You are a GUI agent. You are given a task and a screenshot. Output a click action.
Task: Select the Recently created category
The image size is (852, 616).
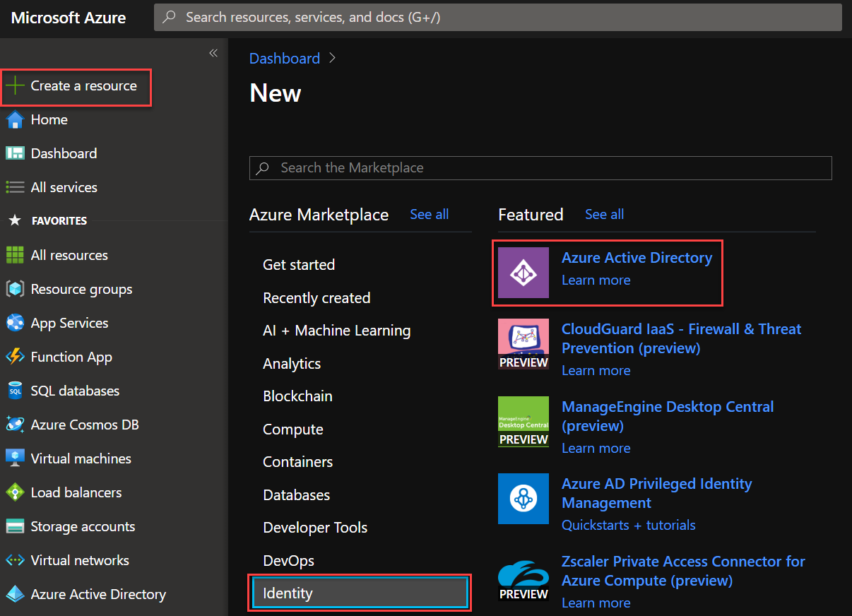tap(316, 298)
